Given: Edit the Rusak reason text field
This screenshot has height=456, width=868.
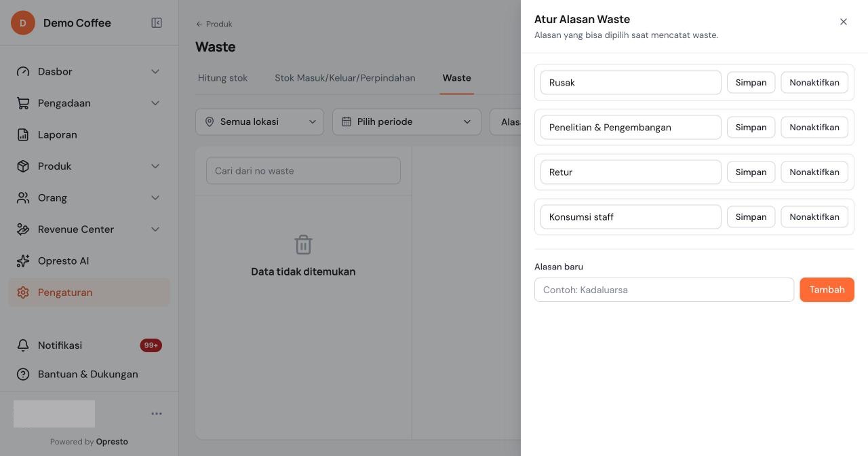Looking at the screenshot, I should [631, 83].
